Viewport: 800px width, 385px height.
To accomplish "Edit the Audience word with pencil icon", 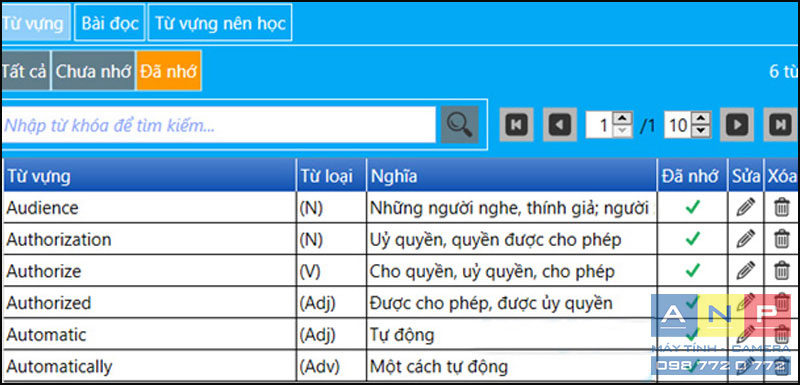I will [x=745, y=207].
